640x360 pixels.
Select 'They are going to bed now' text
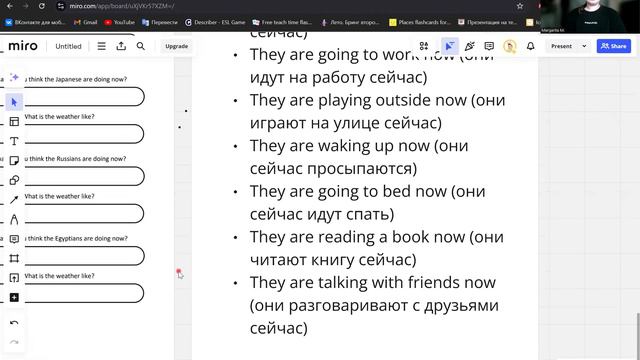coord(348,191)
